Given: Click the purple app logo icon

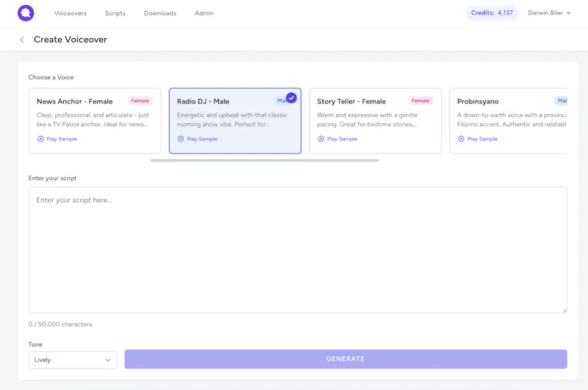Looking at the screenshot, I should (26, 13).
